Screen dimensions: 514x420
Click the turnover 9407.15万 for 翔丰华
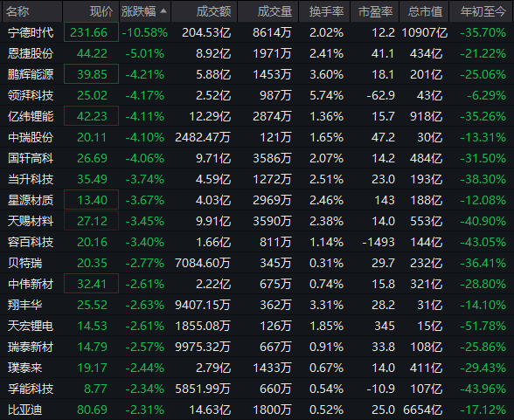pyautogui.click(x=203, y=305)
